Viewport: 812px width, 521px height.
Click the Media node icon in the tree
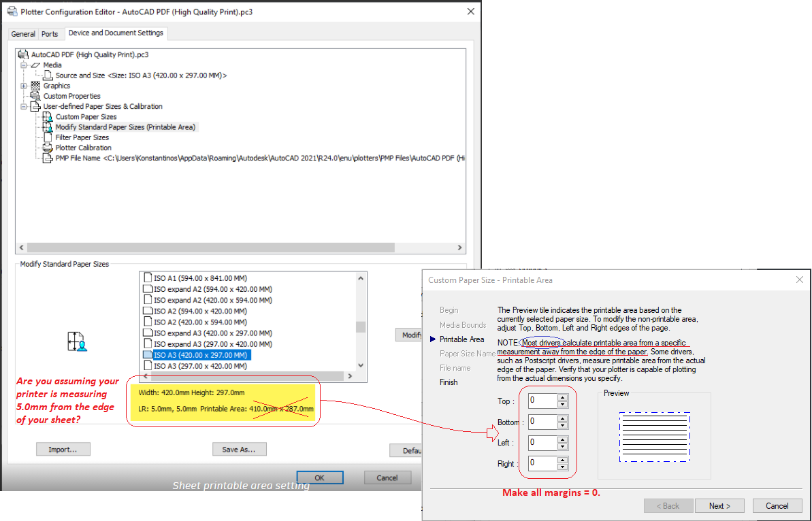click(36, 65)
